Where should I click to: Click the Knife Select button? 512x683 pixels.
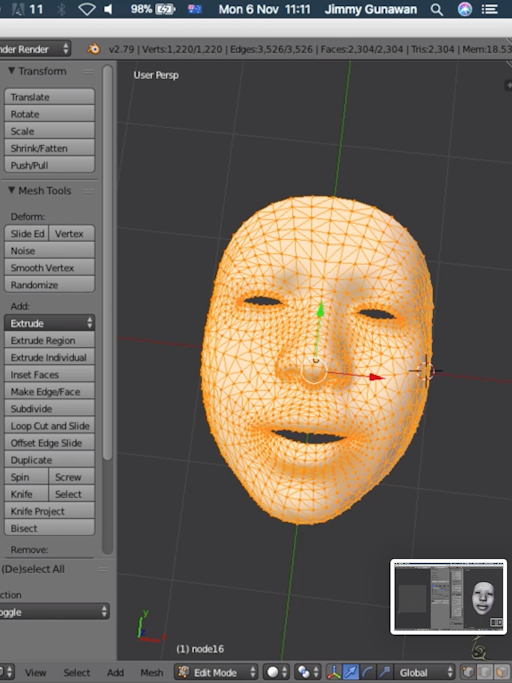[72, 494]
